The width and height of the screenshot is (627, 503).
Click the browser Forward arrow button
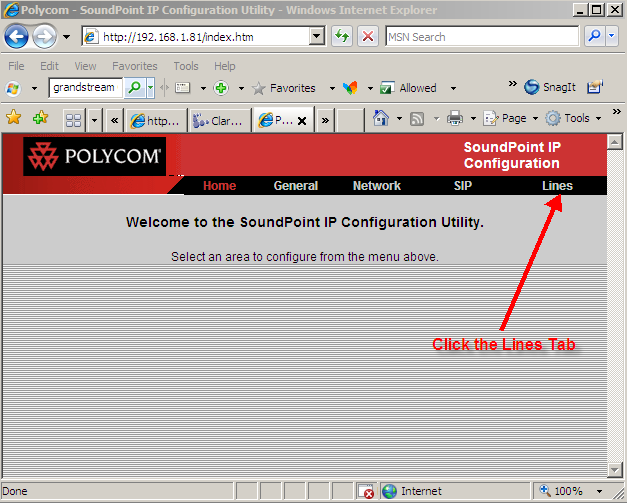tap(44, 37)
